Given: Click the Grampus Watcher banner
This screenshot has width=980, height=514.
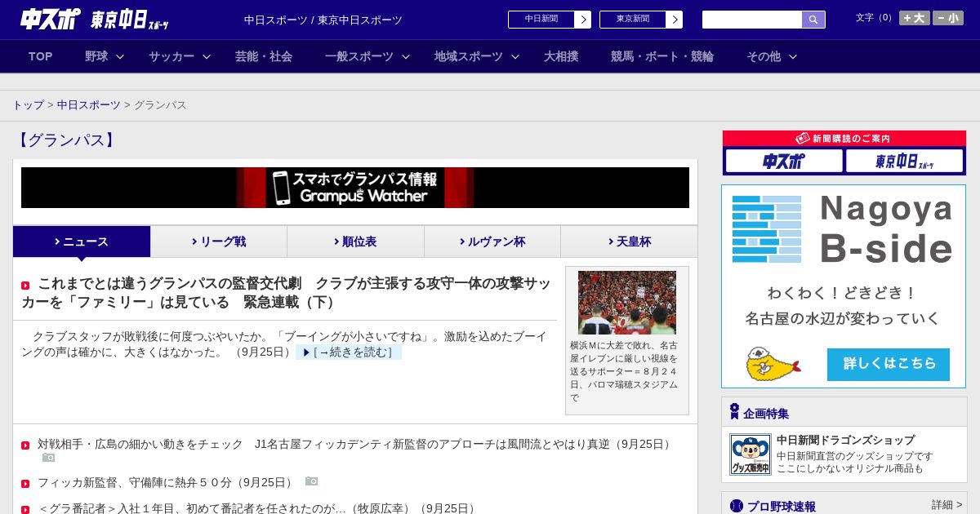Looking at the screenshot, I should tap(355, 188).
